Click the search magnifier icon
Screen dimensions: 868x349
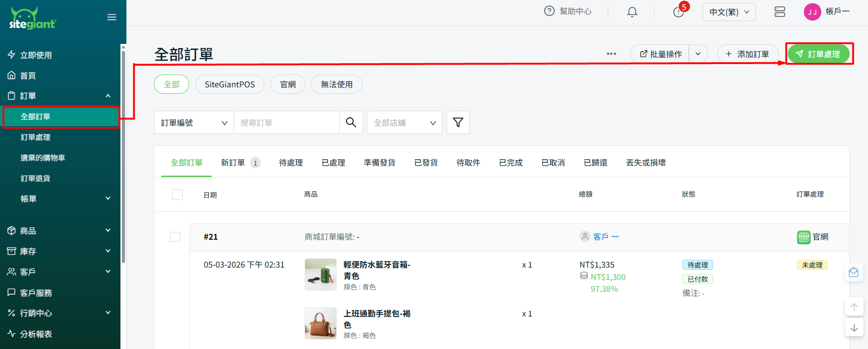351,123
